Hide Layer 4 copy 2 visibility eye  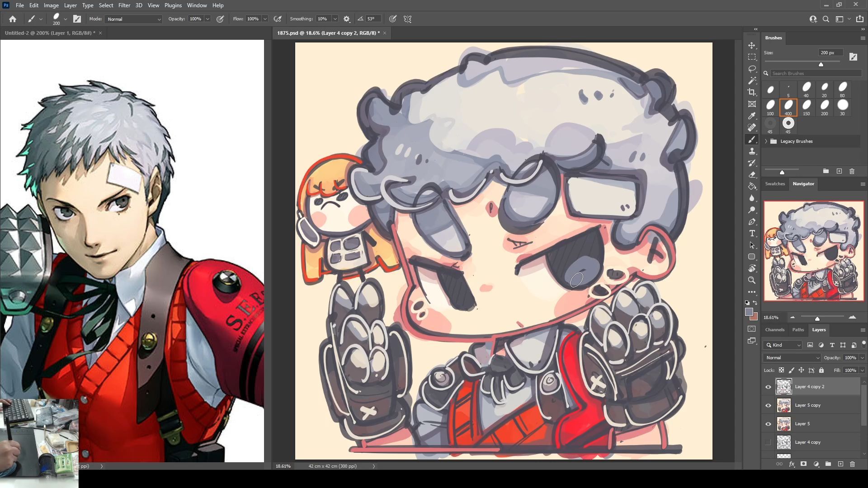768,387
